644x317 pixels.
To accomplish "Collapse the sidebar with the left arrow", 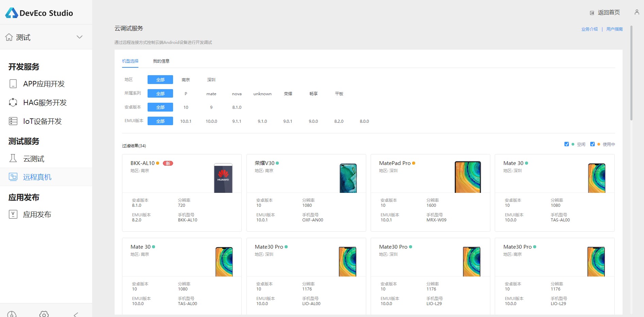I will coord(76,315).
